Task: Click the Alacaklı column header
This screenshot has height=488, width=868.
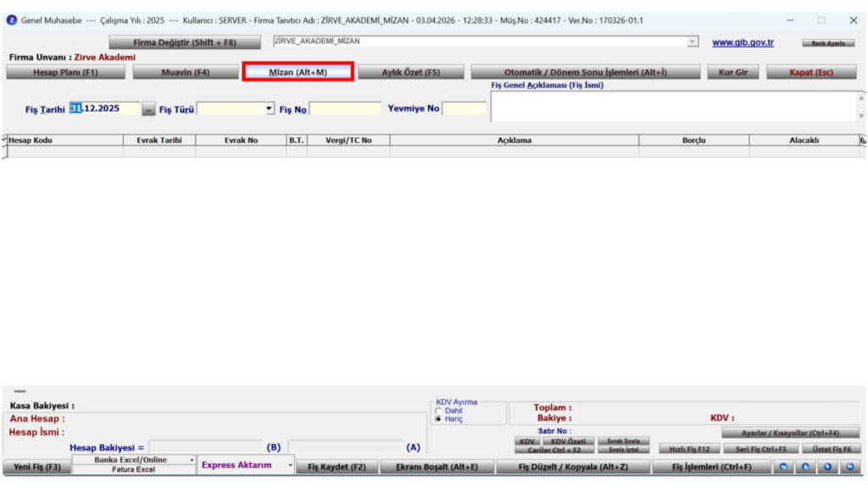Action: click(804, 141)
